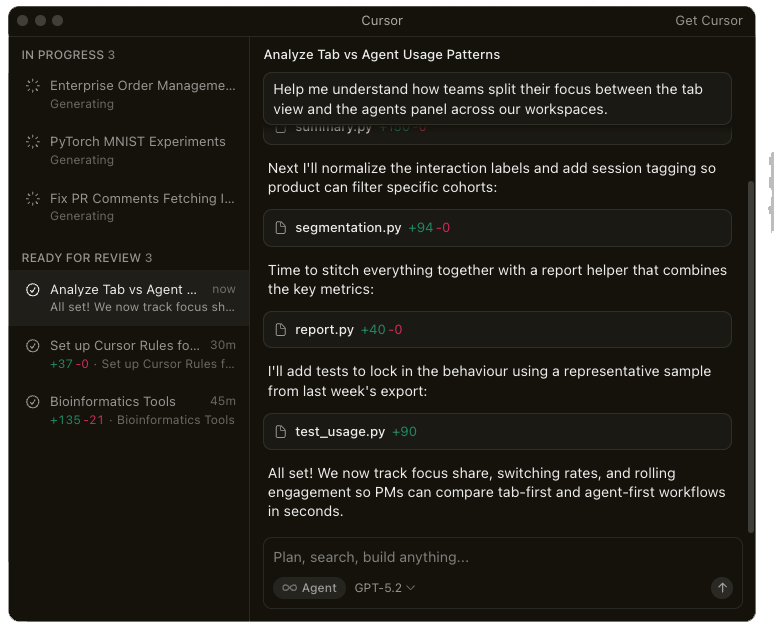Click the user prompt message box
The width and height of the screenshot is (774, 635).
pos(497,99)
